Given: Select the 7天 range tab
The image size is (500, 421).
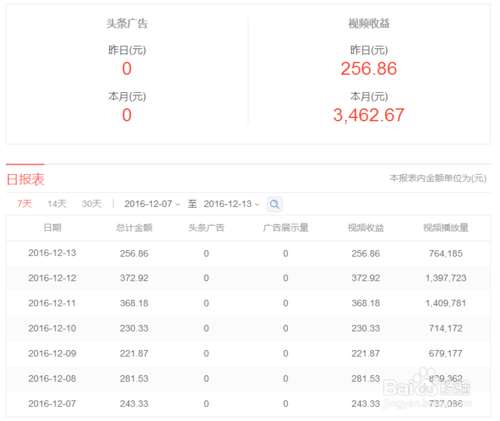Looking at the screenshot, I should 24,203.
